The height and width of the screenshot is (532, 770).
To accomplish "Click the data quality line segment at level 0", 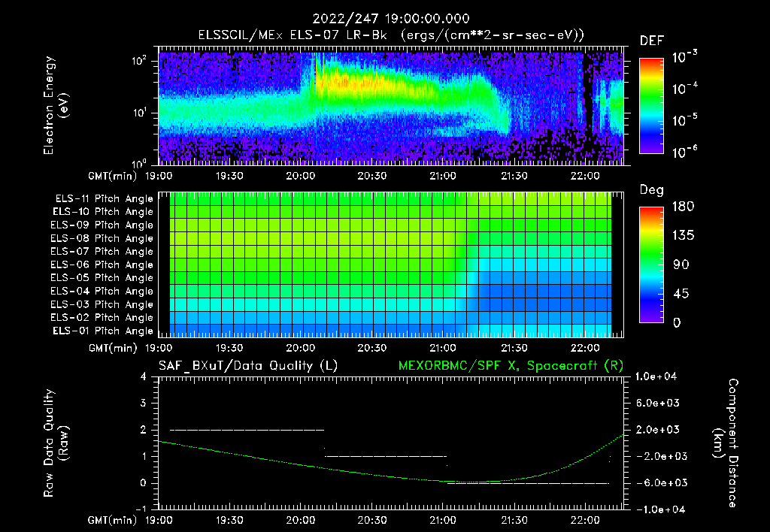I will click(529, 483).
